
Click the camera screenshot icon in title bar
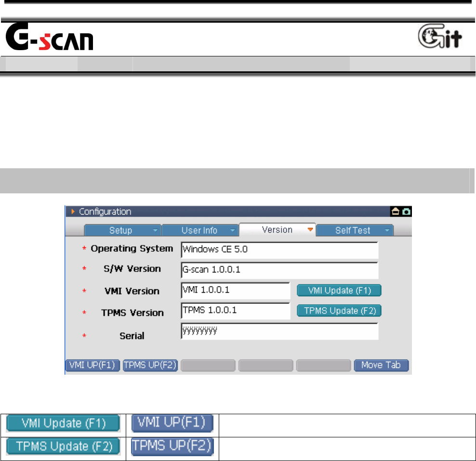tap(406, 211)
